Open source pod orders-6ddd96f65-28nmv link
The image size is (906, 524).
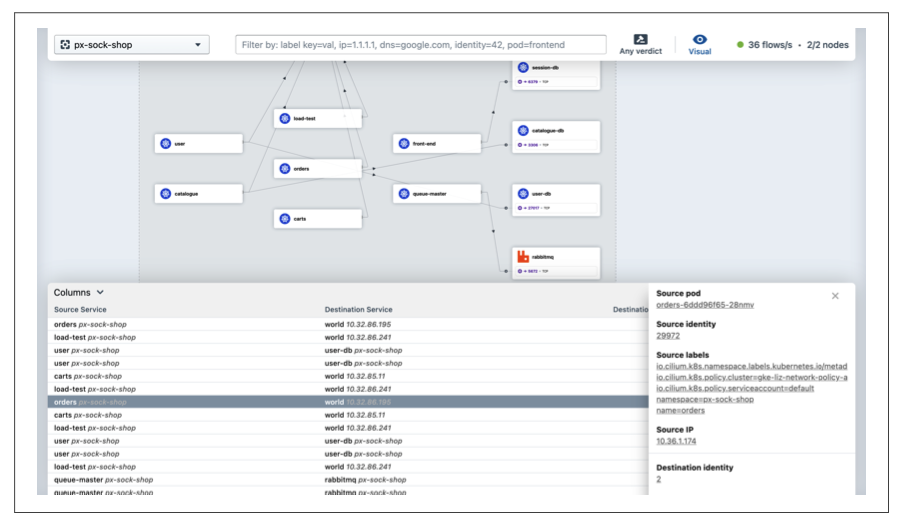pyautogui.click(x=705, y=305)
